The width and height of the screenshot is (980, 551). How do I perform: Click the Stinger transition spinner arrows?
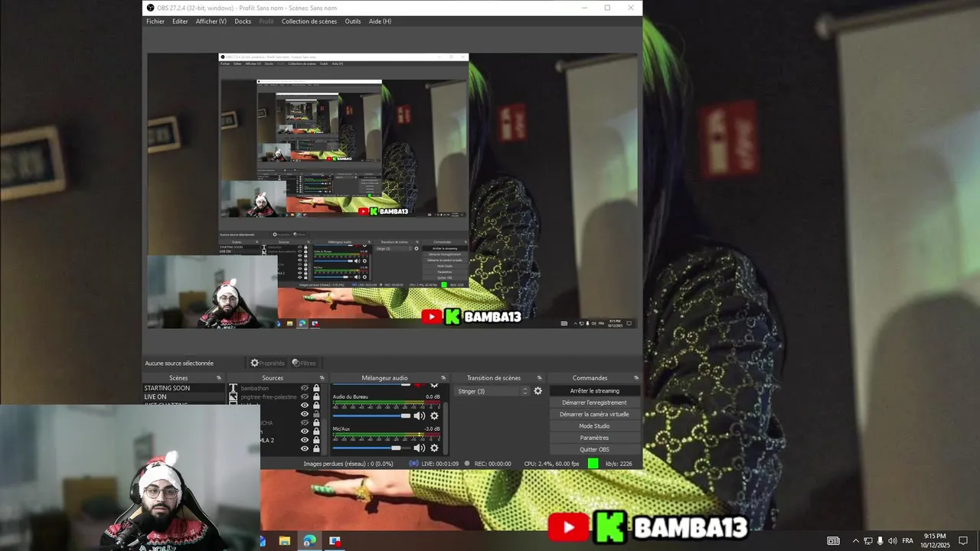point(525,391)
